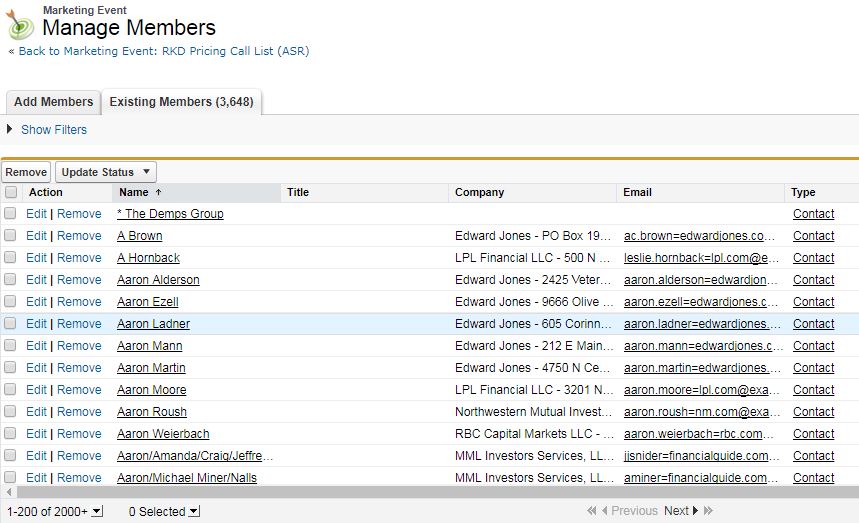The image size is (859, 523).
Task: Click the Marketing Event target icon
Action: pos(20,23)
